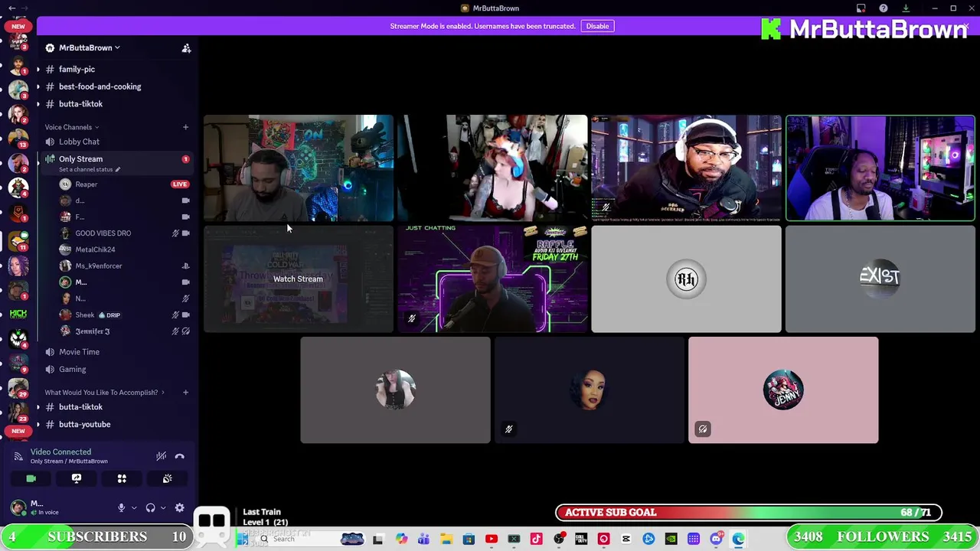Edit status via Set a channel status
Screen dimensions: 980x551
pyautogui.click(x=90, y=169)
